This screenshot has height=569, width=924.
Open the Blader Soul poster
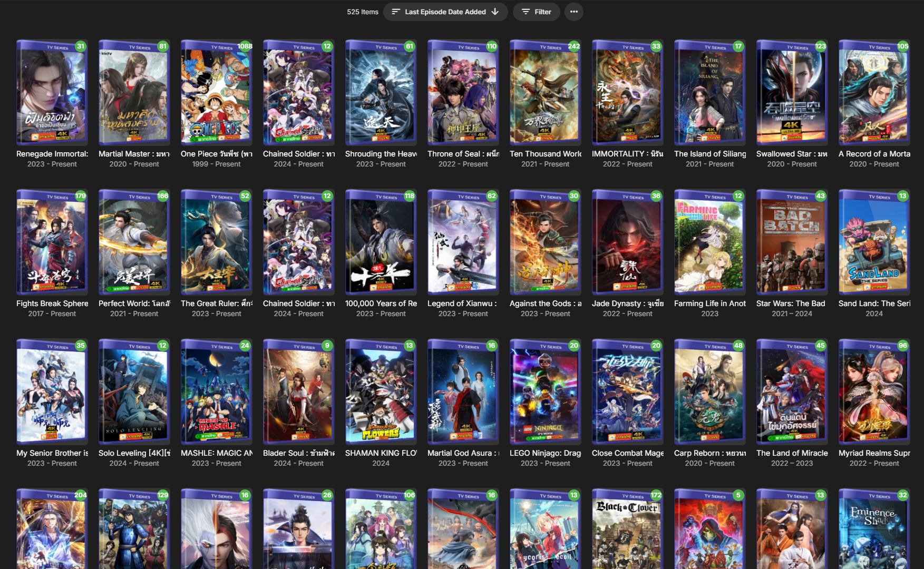298,392
